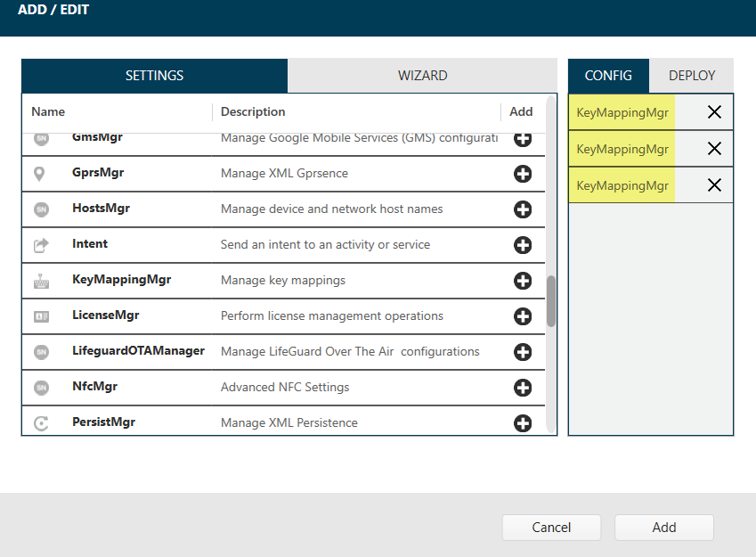
Task: Remove the third KeyMappingMgr config entry
Action: [x=714, y=185]
